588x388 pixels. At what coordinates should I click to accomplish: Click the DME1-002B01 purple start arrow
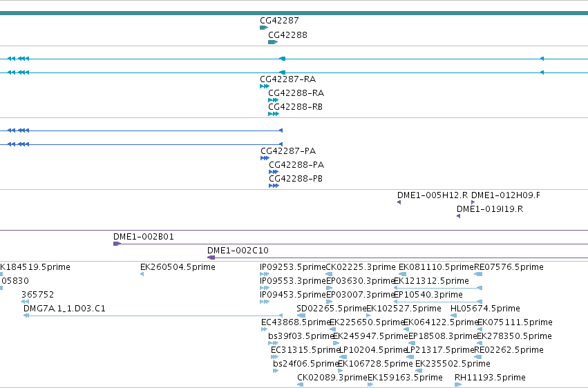pyautogui.click(x=117, y=244)
